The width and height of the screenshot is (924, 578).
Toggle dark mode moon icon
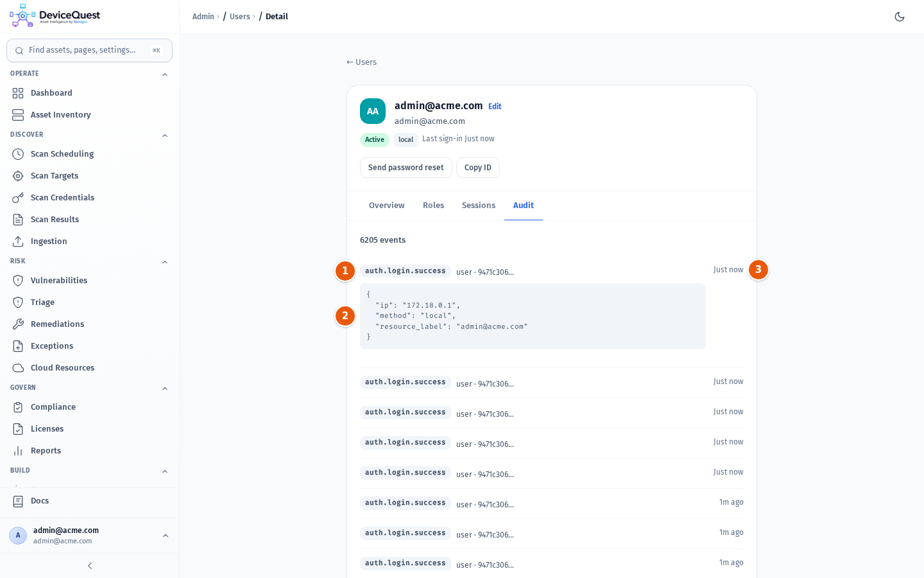coord(900,17)
